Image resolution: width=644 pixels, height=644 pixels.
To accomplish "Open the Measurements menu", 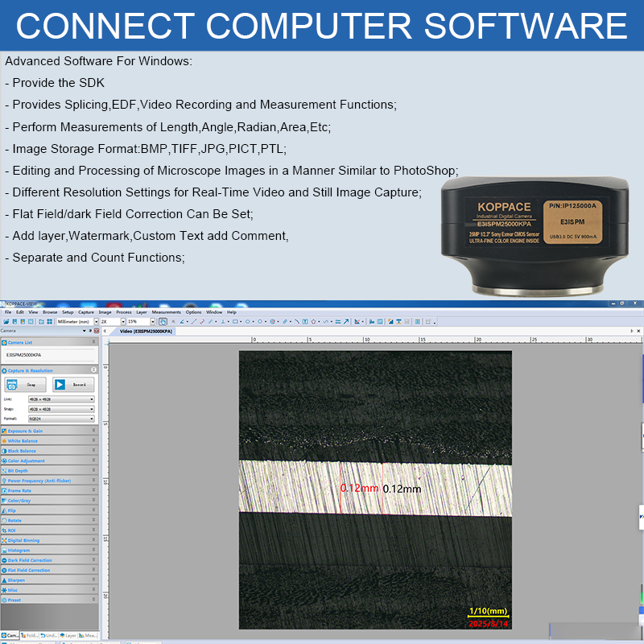I will [166, 312].
